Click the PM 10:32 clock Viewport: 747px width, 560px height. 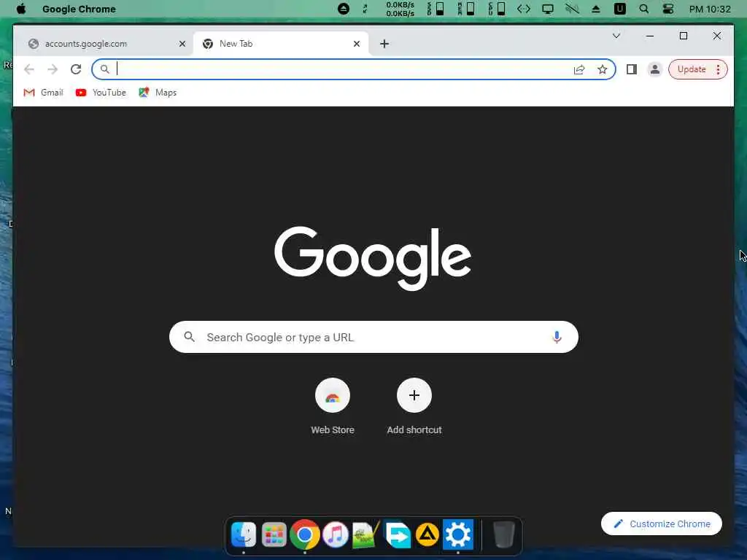pyautogui.click(x=710, y=9)
